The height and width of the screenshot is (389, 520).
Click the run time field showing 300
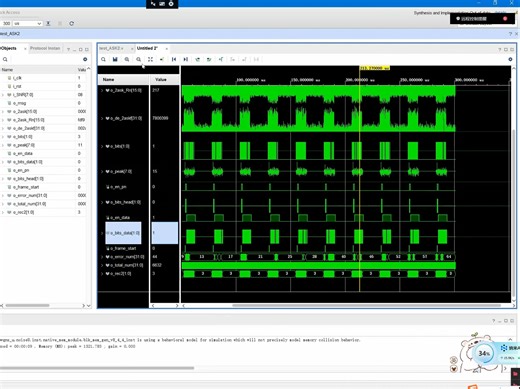(6, 23)
